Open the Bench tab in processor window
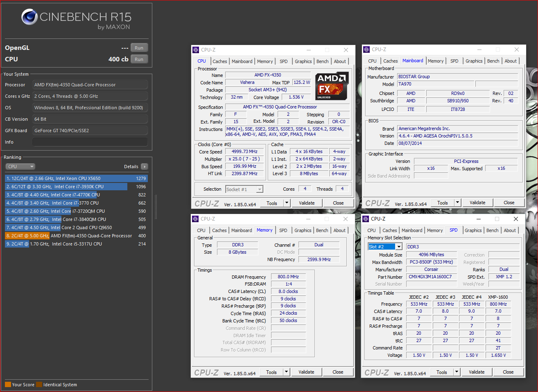 coord(323,61)
